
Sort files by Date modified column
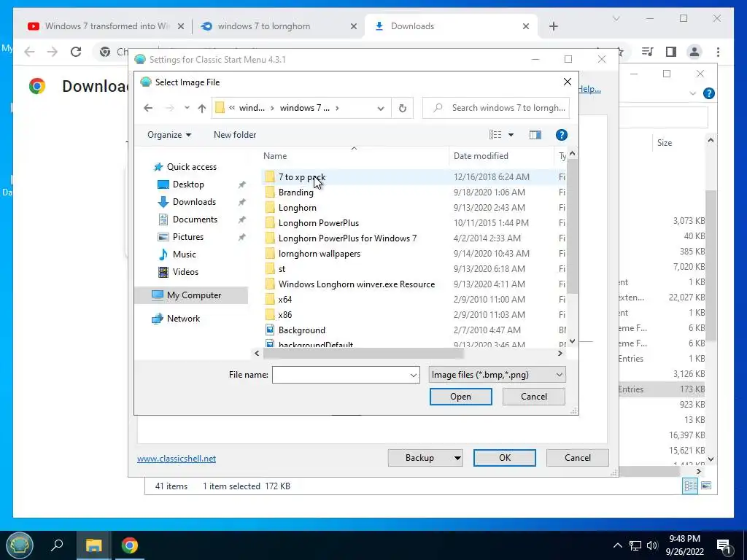pyautogui.click(x=481, y=156)
